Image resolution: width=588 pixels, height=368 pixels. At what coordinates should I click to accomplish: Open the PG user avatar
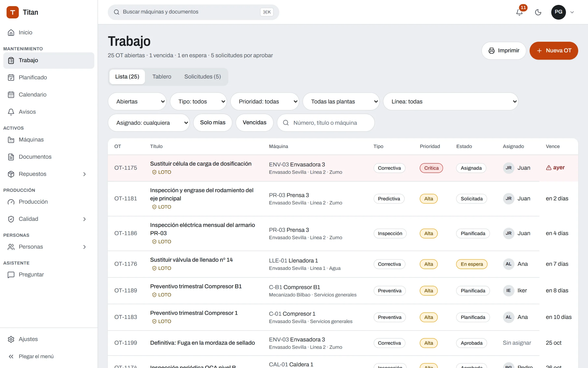(x=558, y=12)
